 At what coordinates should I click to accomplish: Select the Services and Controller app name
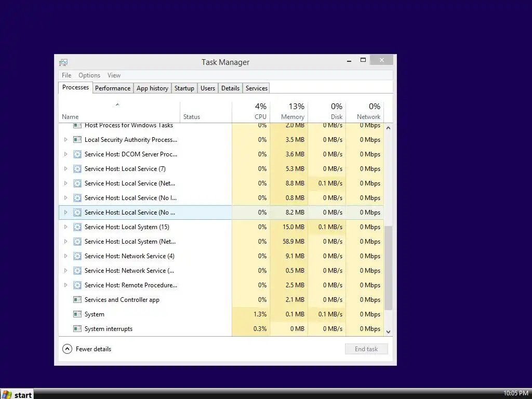pos(122,300)
